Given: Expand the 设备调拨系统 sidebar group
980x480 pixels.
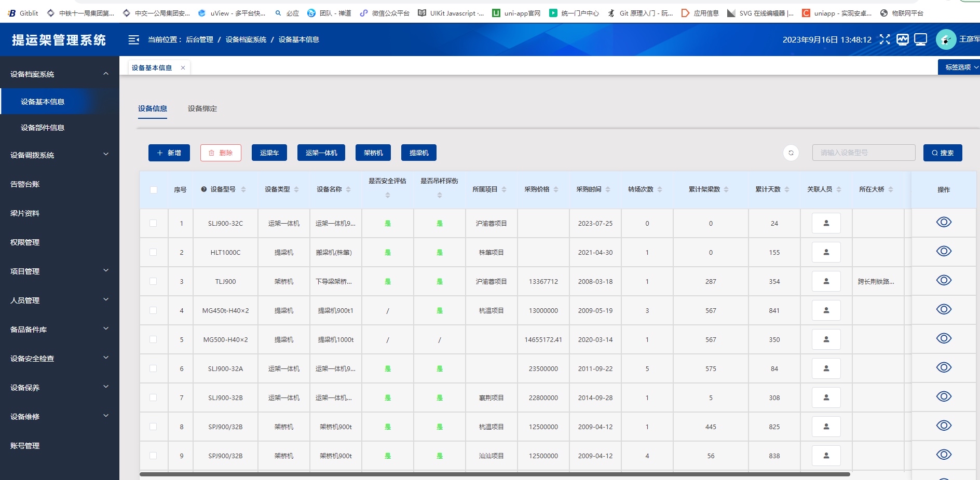Looking at the screenshot, I should 59,155.
